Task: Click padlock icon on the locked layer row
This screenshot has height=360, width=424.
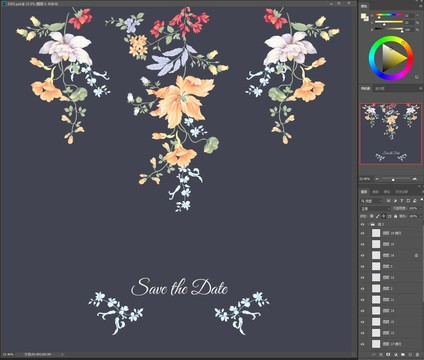Action: coord(417,255)
